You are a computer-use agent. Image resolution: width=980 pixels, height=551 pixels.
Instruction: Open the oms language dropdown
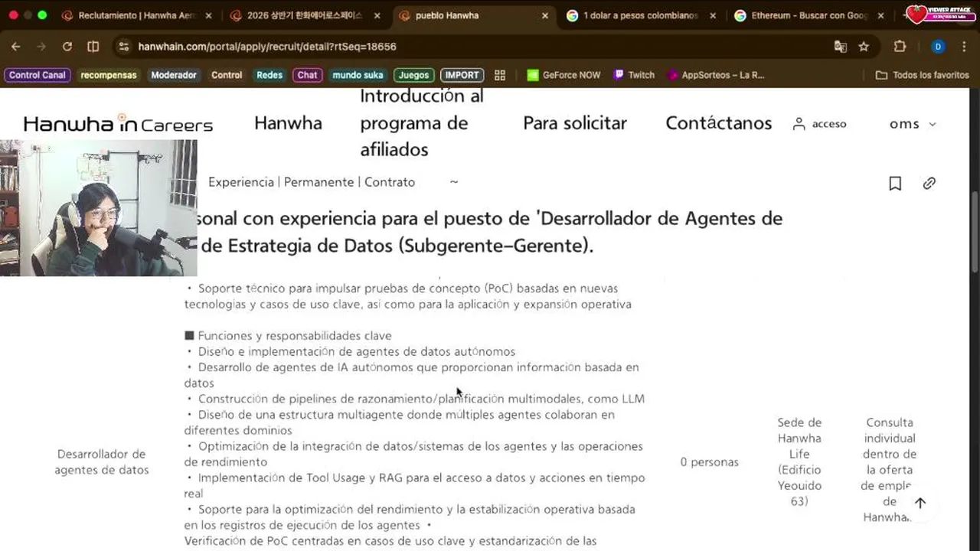click(x=913, y=124)
